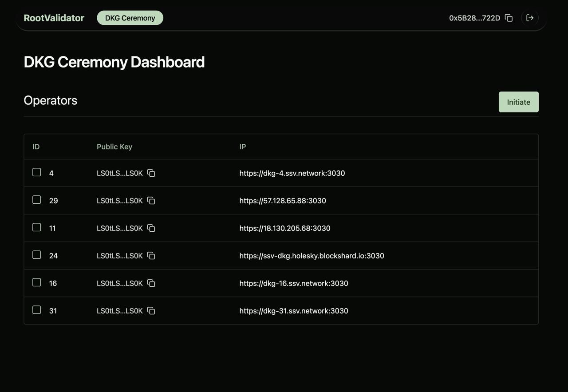The width and height of the screenshot is (568, 392).
Task: Mark operator 16 checkbox
Action: click(x=37, y=282)
